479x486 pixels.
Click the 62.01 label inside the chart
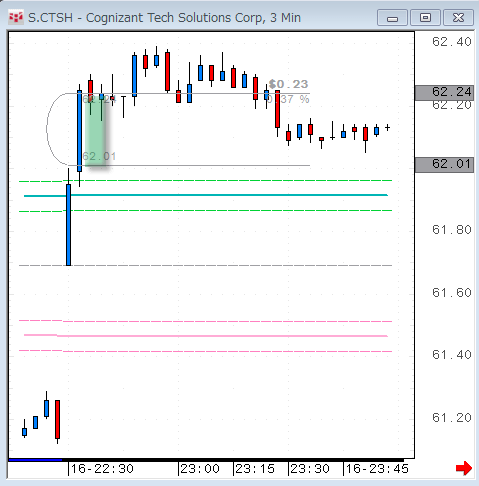point(99,156)
